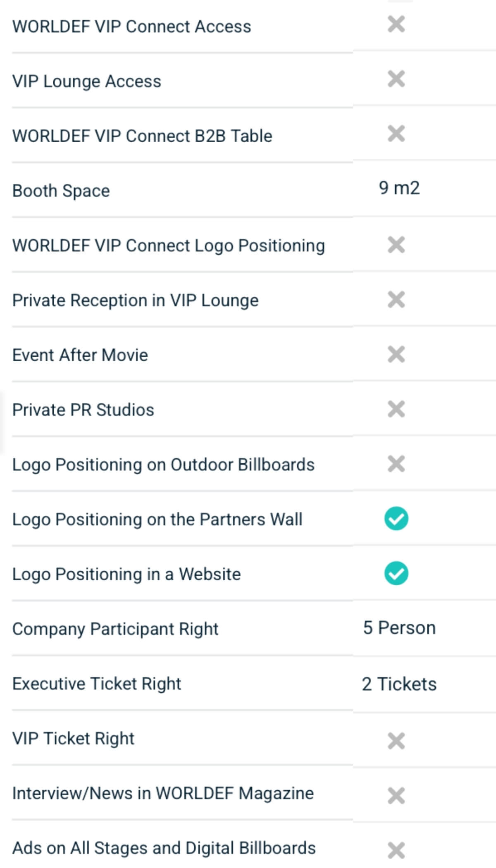The height and width of the screenshot is (868, 496).
Task: Click X icon for Interview/News in WORLDEF Magazine
Action: click(x=396, y=795)
